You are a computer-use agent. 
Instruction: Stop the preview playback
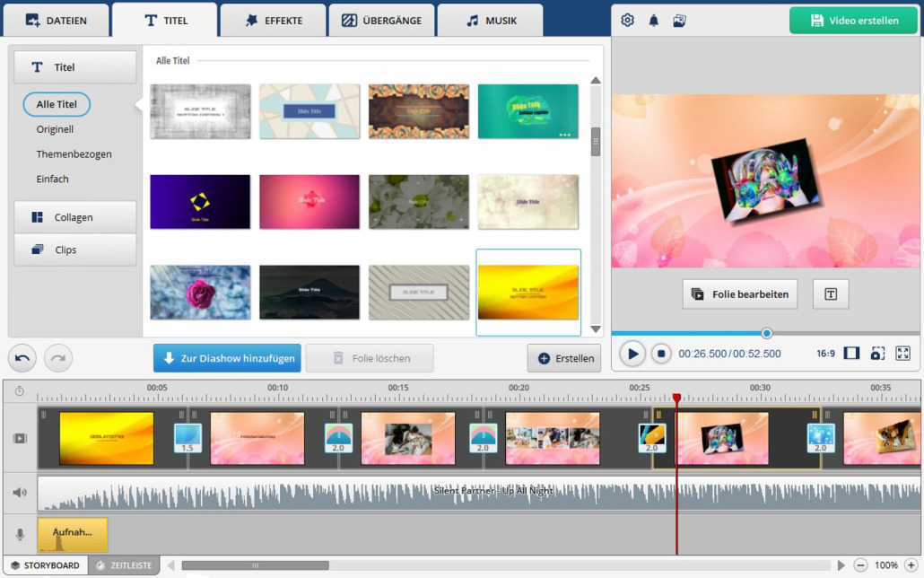[x=660, y=354]
